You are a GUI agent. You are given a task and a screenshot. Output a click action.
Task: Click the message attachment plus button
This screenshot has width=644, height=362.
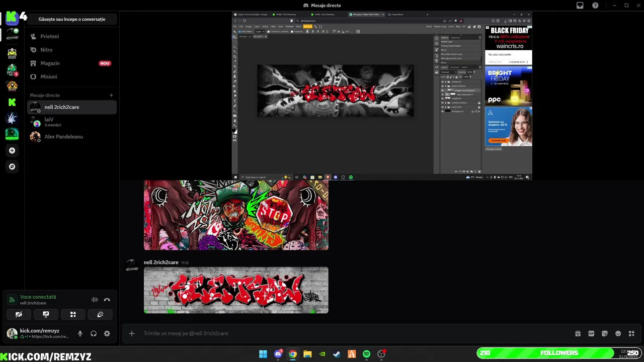(132, 333)
